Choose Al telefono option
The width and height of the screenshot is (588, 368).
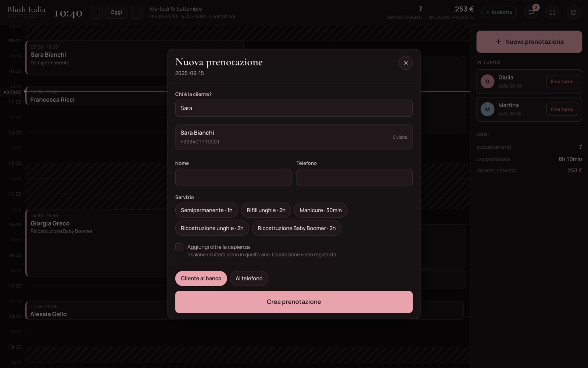click(x=249, y=278)
